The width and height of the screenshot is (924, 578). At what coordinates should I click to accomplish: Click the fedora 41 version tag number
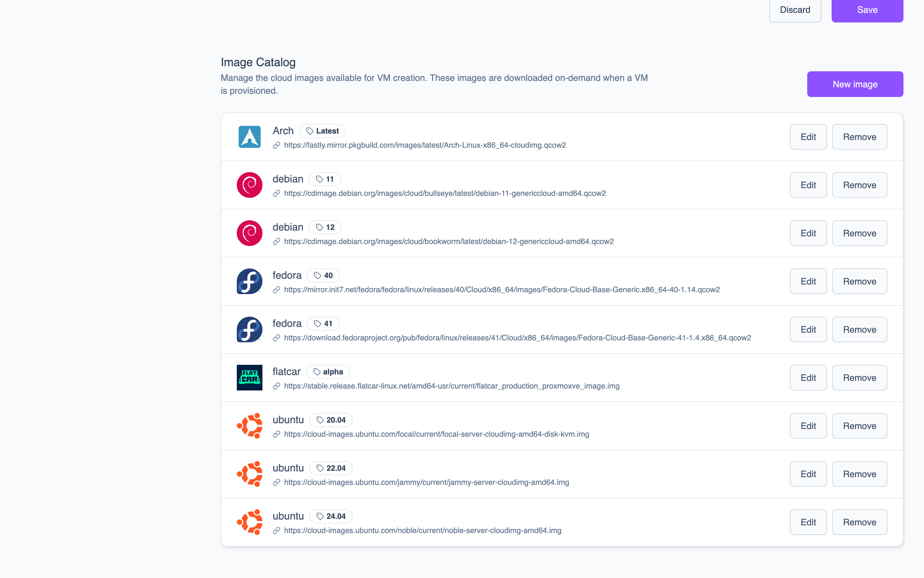point(328,324)
